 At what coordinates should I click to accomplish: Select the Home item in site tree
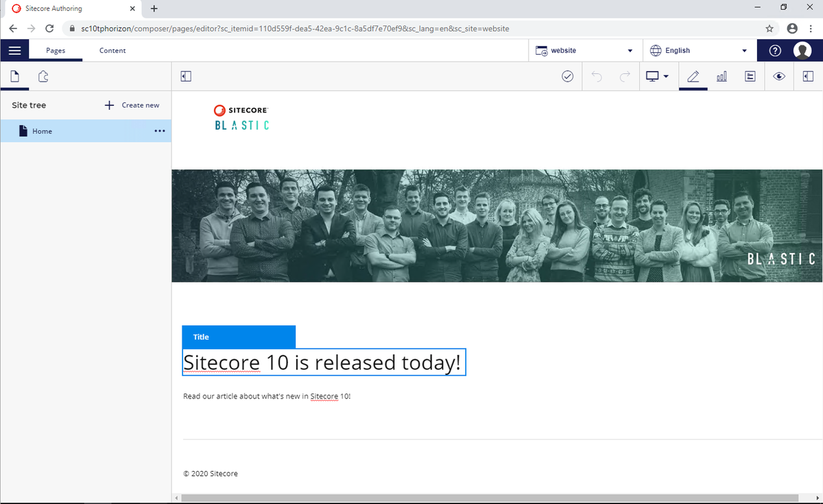click(86, 131)
